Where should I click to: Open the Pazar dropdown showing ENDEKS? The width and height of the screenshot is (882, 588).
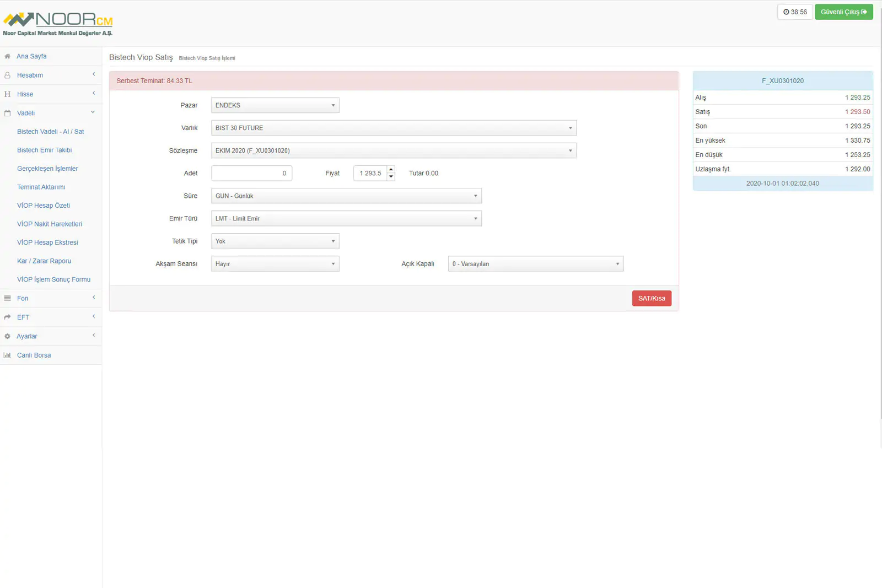click(x=275, y=105)
